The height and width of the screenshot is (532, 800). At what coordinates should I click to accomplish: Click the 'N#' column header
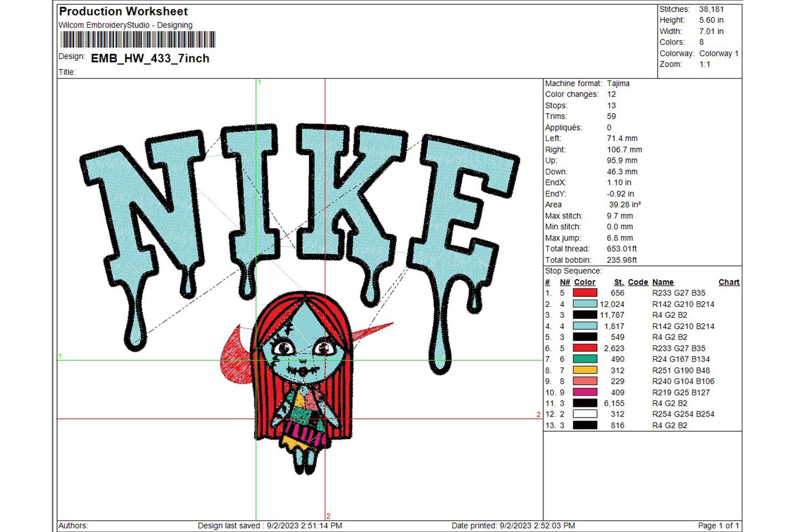(x=565, y=282)
